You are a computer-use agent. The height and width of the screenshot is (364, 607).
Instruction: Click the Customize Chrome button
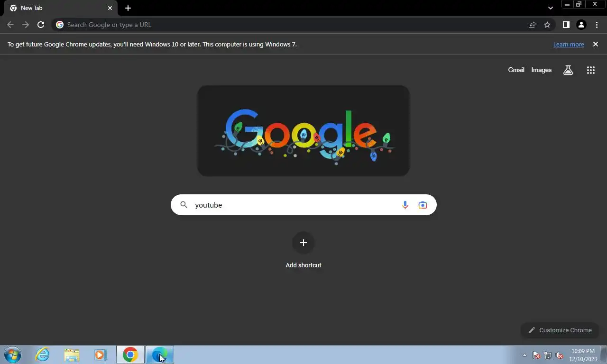[560, 330]
